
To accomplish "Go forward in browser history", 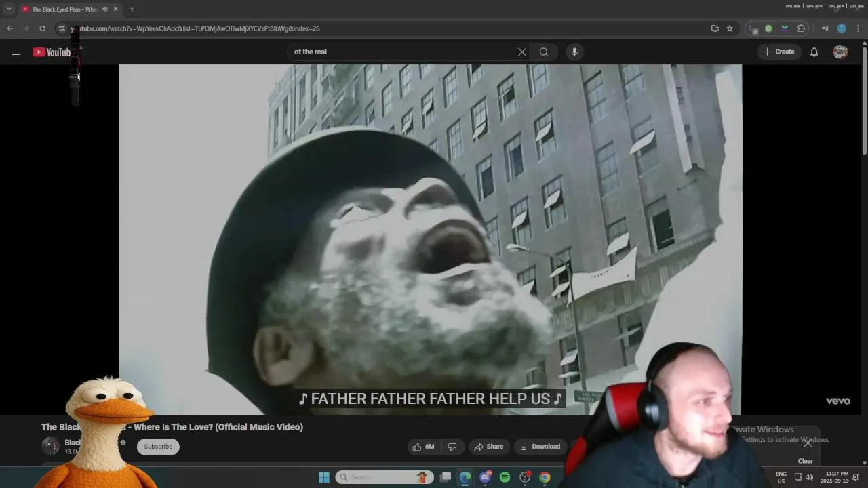I will 26,28.
